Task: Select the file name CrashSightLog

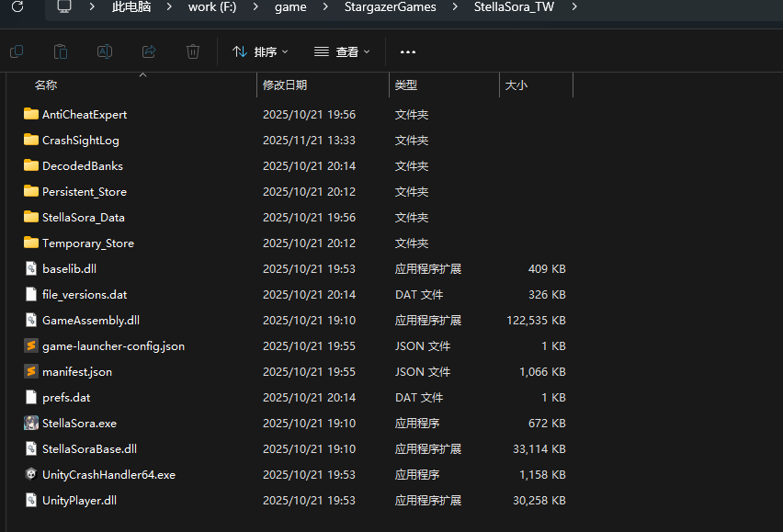Action: tap(80, 141)
